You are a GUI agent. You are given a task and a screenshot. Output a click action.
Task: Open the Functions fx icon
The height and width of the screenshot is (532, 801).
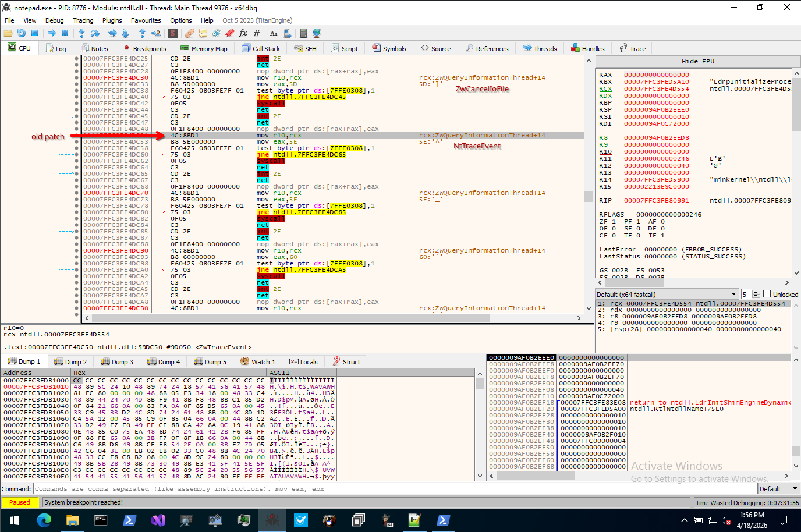click(243, 33)
